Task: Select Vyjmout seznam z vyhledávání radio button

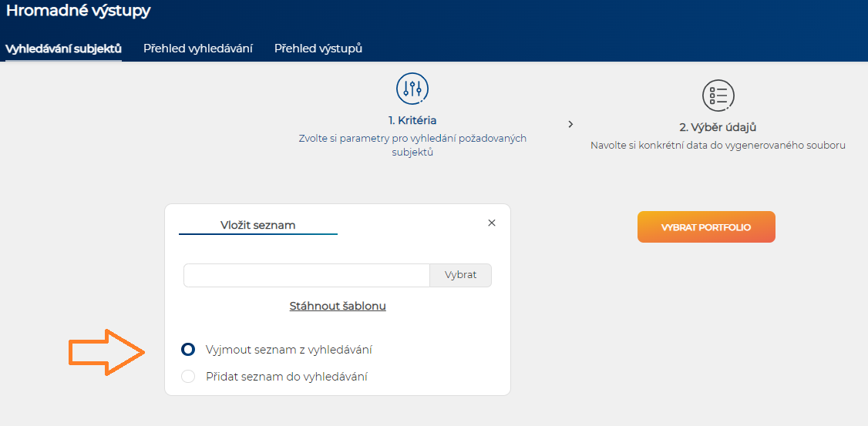Action: [x=188, y=350]
